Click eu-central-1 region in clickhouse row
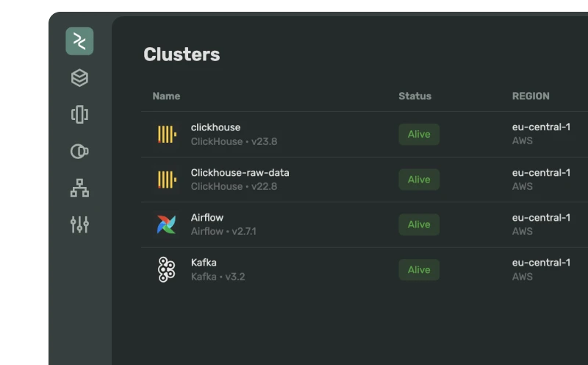Screen dimensions: 588x365 541,127
